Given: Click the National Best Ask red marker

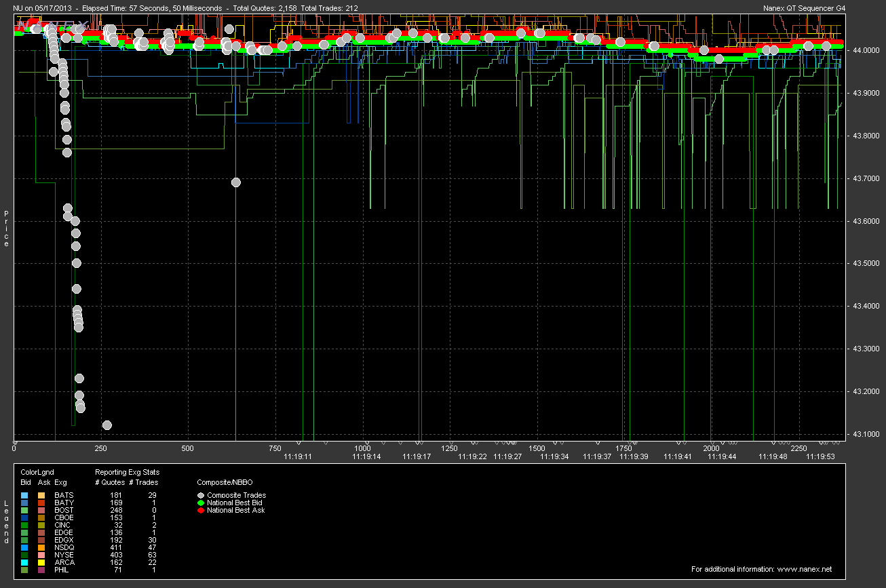Looking at the screenshot, I should pos(201,510).
